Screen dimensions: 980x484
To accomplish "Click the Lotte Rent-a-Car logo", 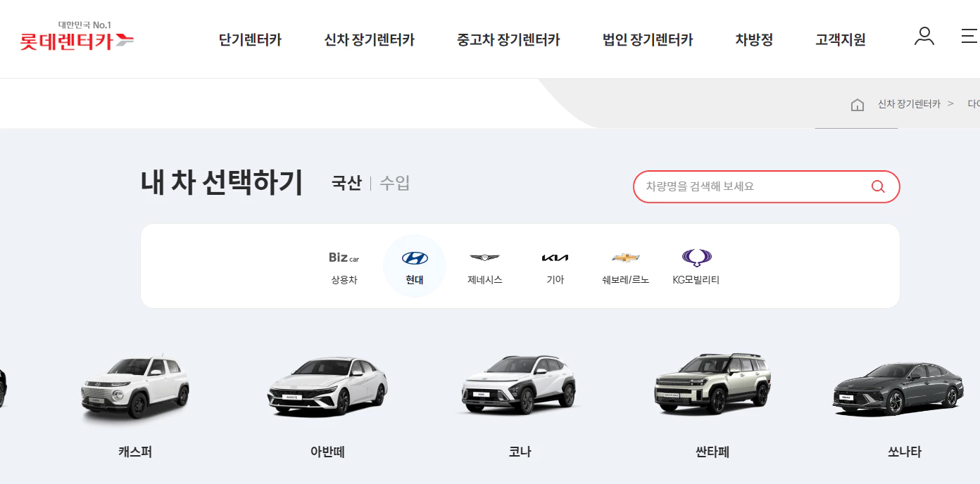I will pos(77,36).
